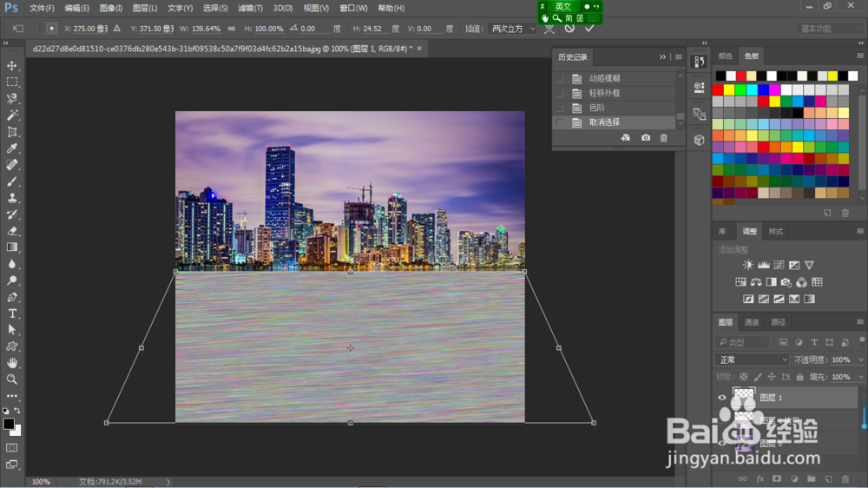Image resolution: width=868 pixels, height=488 pixels.
Task: Select the Hand tool
Action: click(11, 363)
